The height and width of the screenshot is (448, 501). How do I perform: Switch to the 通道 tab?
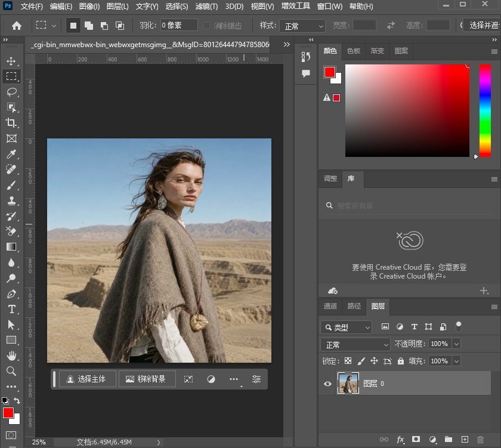330,306
